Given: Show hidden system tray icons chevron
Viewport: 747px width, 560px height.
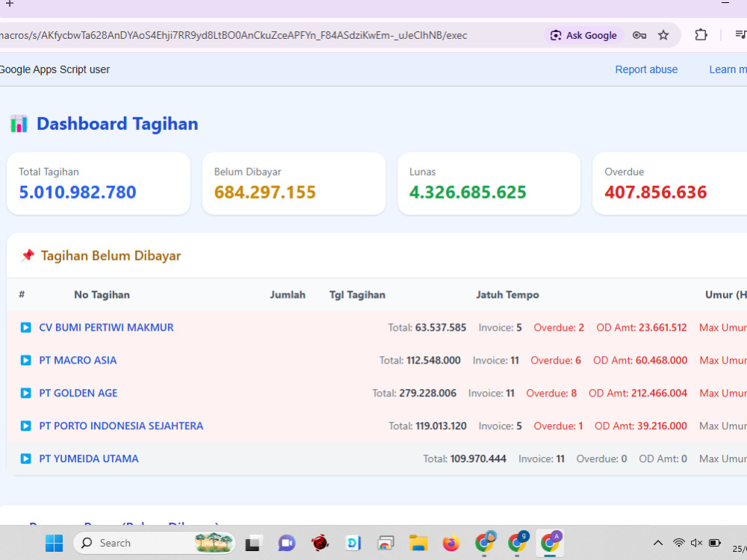Looking at the screenshot, I should 658,543.
